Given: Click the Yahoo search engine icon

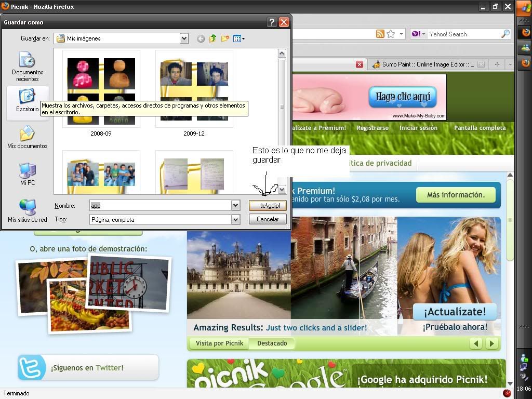Looking at the screenshot, I should tap(416, 34).
